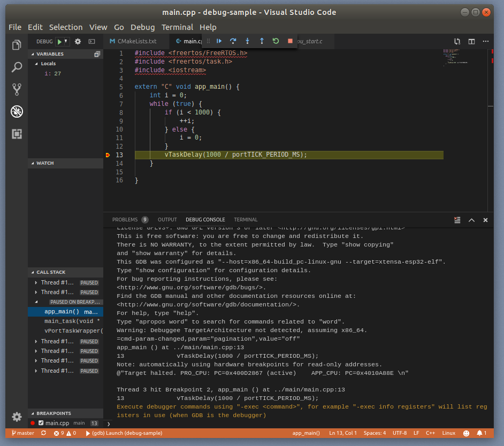The image size is (504, 446).
Task: Open debug configuration dropdown arrow
Action: pos(66,41)
